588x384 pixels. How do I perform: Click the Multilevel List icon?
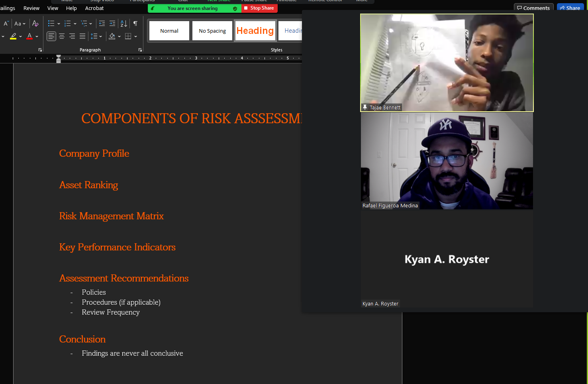pyautogui.click(x=84, y=24)
